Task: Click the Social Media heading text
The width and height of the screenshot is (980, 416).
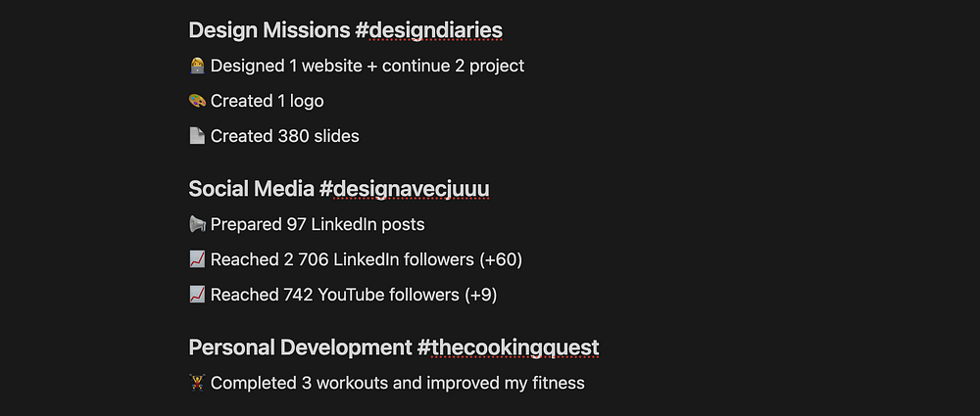Action: click(251, 188)
